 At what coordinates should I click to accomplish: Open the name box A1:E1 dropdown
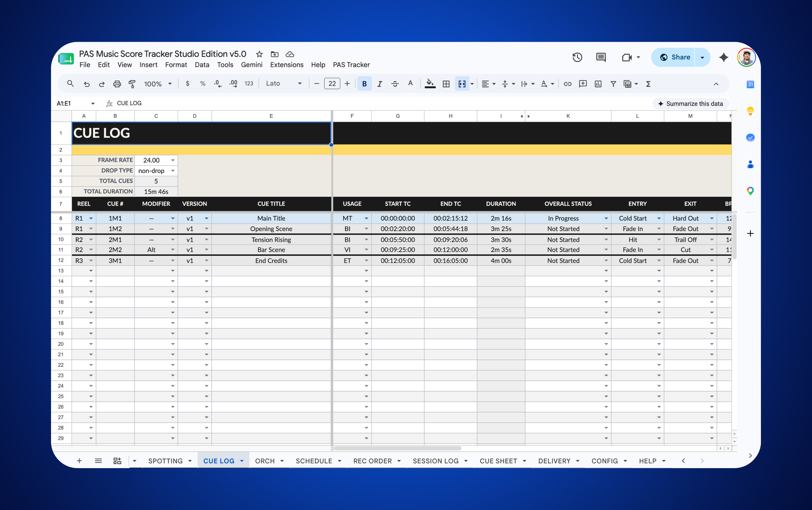(93, 103)
